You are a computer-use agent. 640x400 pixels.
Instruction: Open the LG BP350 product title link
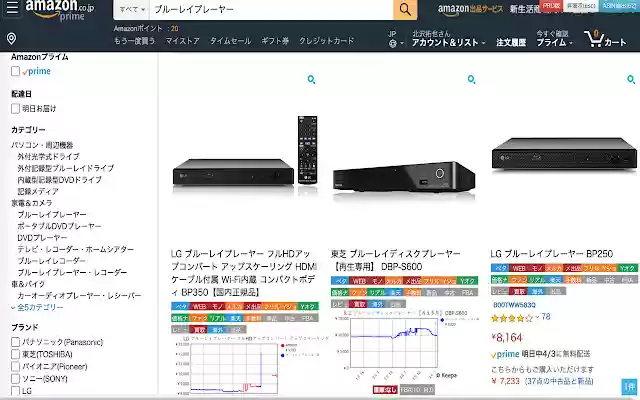point(244,273)
